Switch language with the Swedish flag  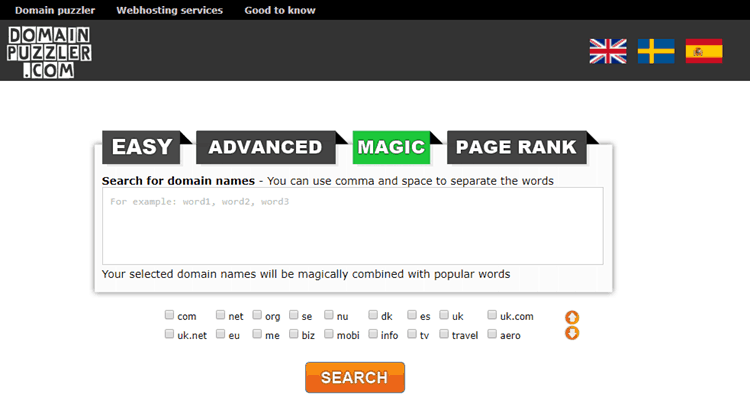pyautogui.click(x=656, y=51)
